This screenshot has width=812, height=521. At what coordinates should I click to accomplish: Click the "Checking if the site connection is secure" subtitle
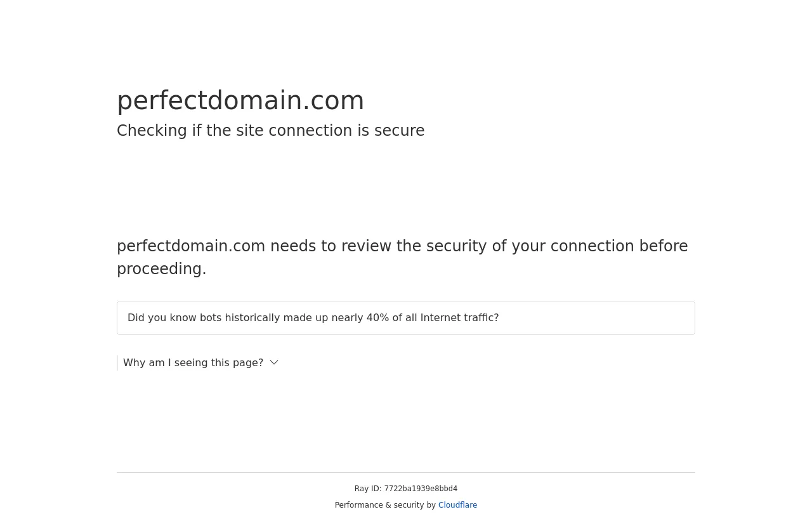[270, 131]
